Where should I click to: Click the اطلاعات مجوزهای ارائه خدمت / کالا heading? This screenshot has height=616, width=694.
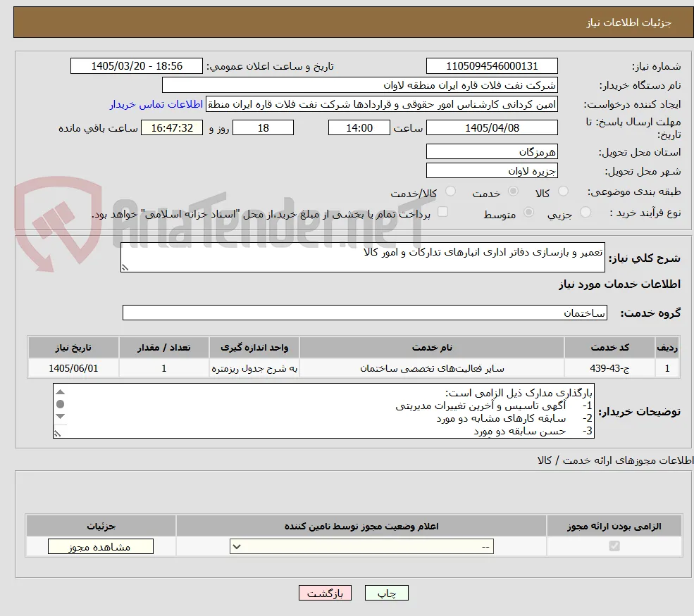pyautogui.click(x=615, y=460)
